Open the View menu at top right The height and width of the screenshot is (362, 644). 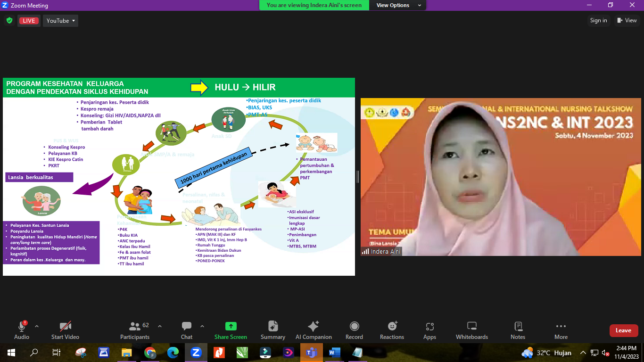pyautogui.click(x=627, y=20)
